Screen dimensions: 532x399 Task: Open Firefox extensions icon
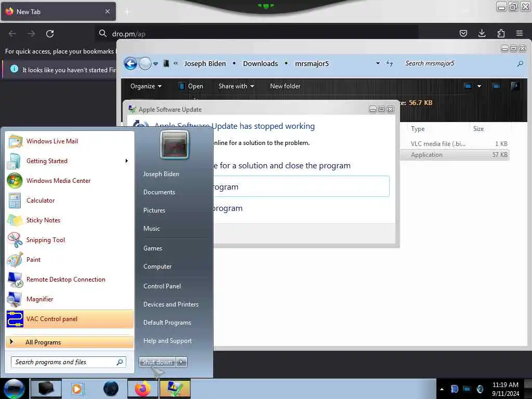(x=501, y=33)
